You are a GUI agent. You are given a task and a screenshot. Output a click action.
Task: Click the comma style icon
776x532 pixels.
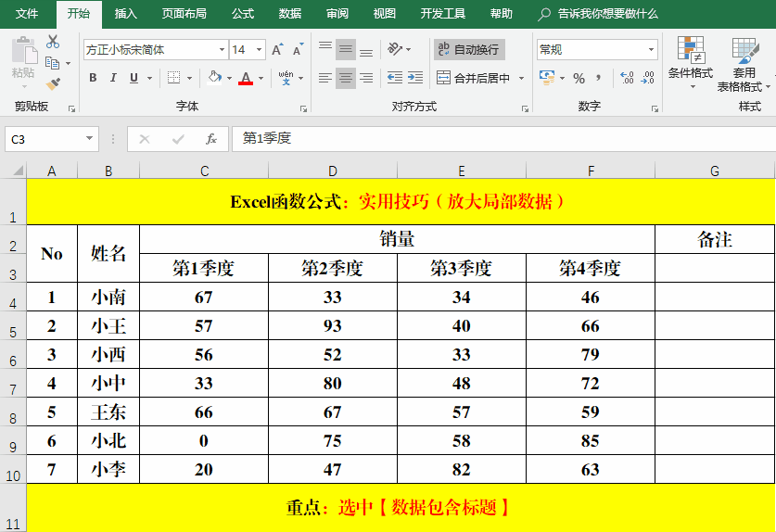pyautogui.click(x=599, y=79)
